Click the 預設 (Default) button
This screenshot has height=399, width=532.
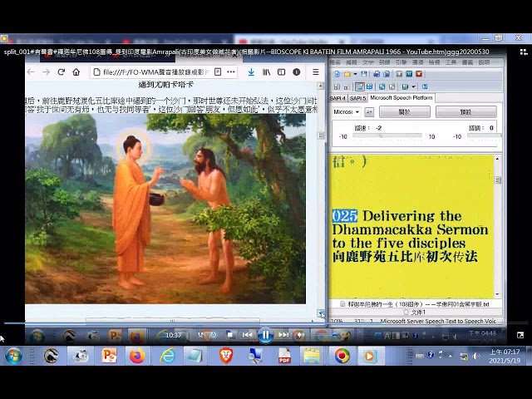465,111
